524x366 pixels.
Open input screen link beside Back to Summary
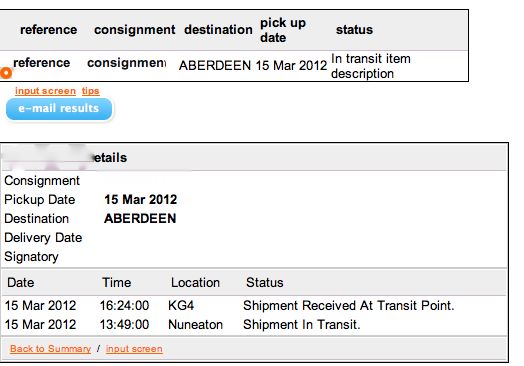134,349
